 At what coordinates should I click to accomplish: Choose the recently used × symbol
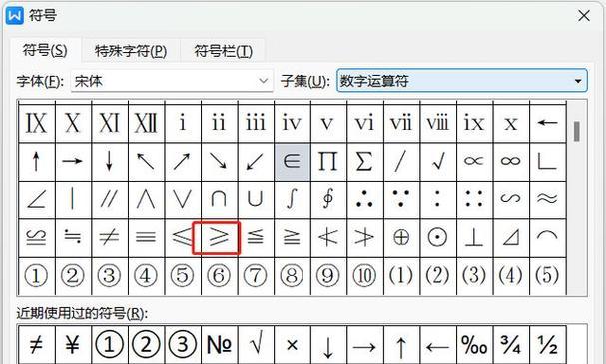coord(292,344)
